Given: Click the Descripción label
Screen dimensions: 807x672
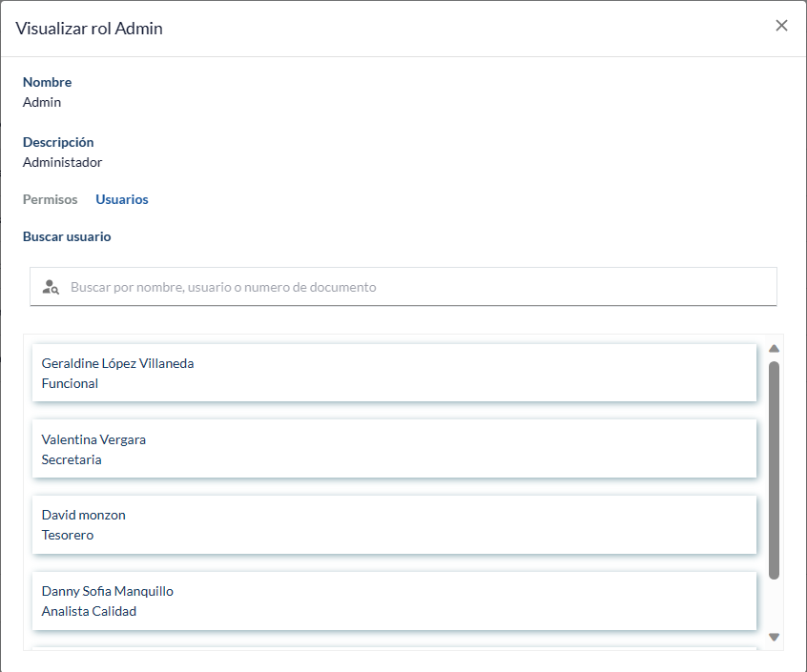Looking at the screenshot, I should (x=58, y=142).
